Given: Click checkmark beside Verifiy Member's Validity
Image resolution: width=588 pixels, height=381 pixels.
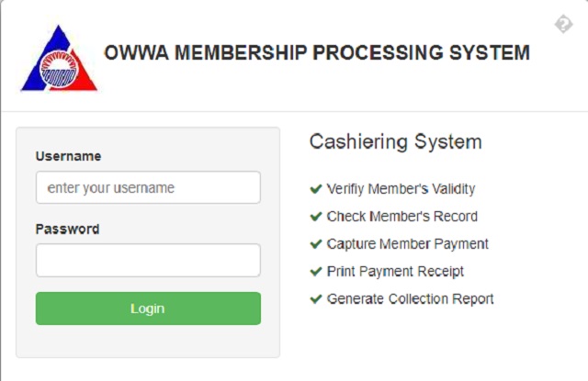Looking at the screenshot, I should point(316,189).
